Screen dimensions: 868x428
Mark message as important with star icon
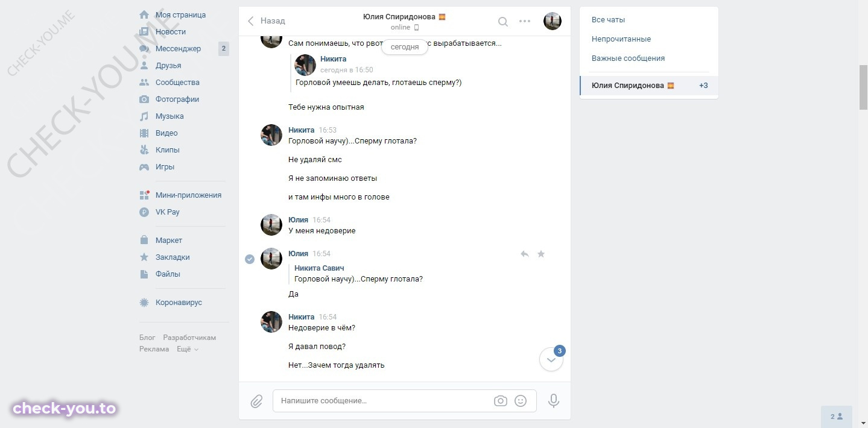541,254
